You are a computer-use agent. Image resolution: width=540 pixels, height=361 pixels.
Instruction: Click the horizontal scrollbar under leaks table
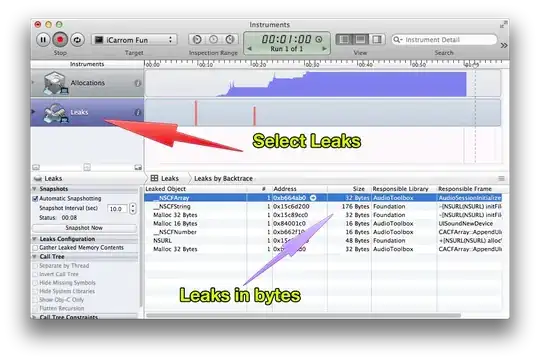(303, 315)
